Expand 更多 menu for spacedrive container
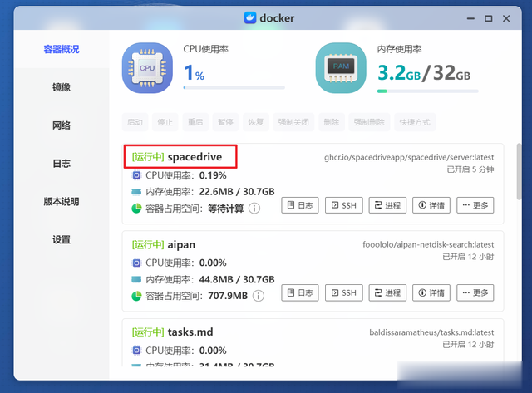Viewport: 532px width, 393px height. [475, 205]
